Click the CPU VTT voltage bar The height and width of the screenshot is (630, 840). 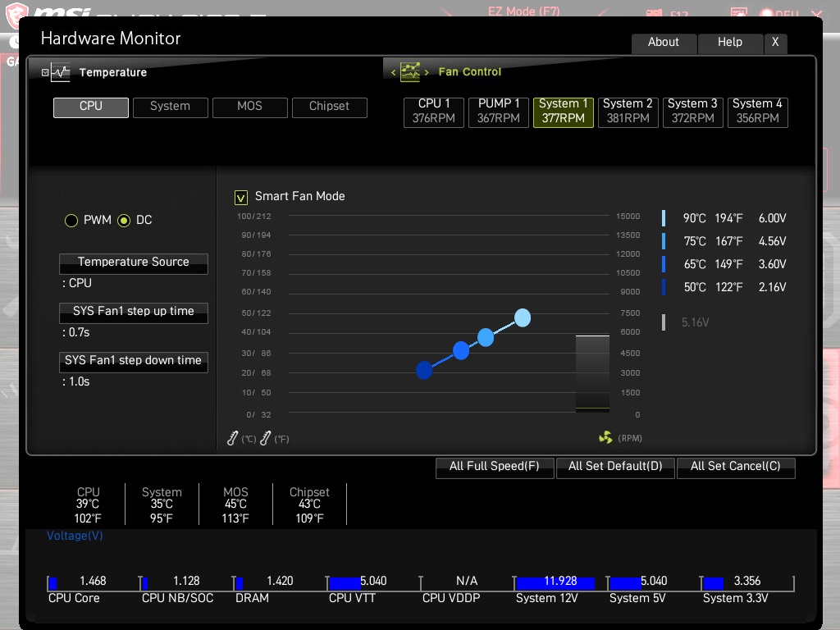coord(345,583)
